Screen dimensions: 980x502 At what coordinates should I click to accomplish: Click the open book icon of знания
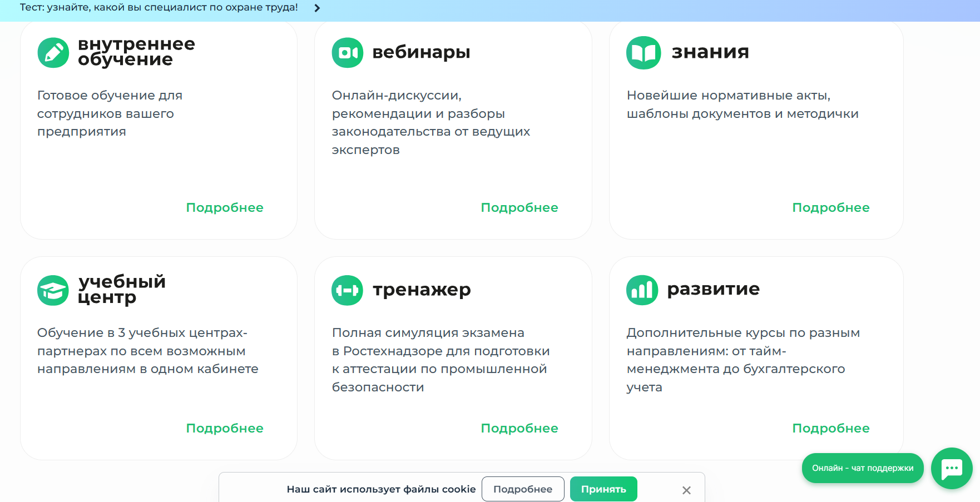tap(644, 53)
